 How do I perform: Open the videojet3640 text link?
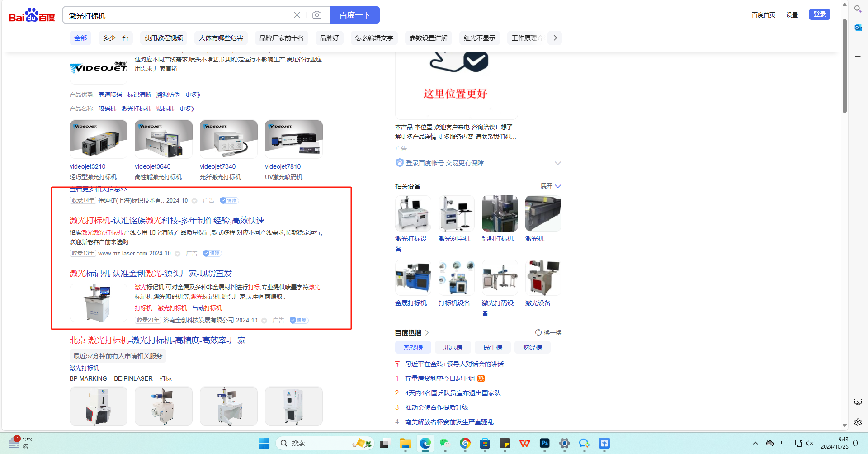[153, 166]
